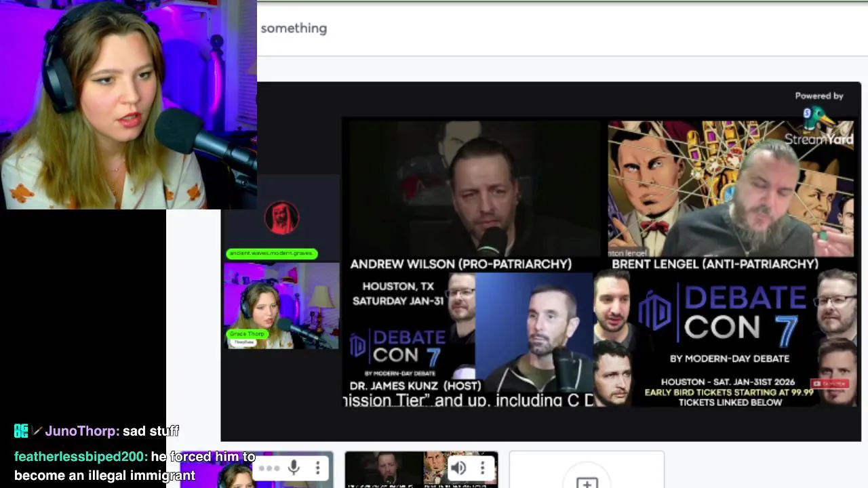Click the chat badge icon beside JunoThorp

[21, 431]
